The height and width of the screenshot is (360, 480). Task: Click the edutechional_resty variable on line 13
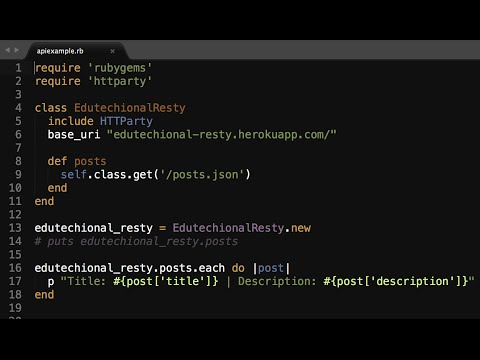click(x=94, y=228)
